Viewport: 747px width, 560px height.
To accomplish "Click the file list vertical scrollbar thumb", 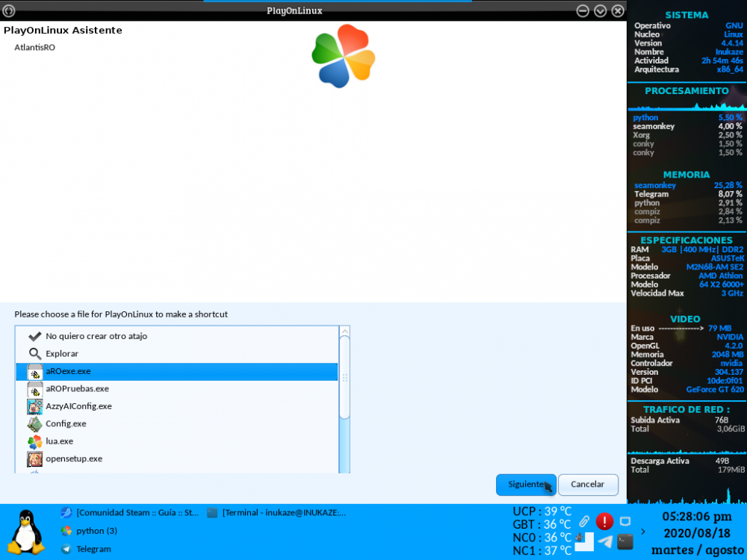I will tap(344, 377).
